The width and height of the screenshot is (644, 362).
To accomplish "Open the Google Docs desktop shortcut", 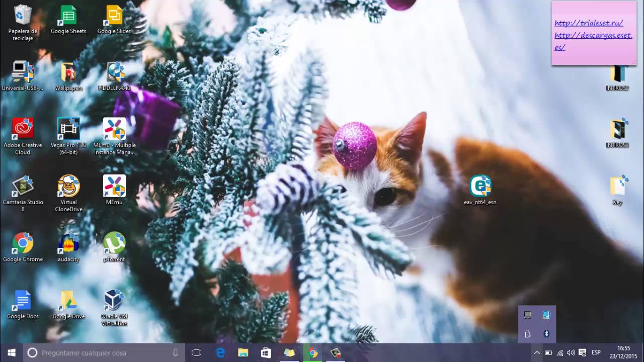I will click(23, 305).
